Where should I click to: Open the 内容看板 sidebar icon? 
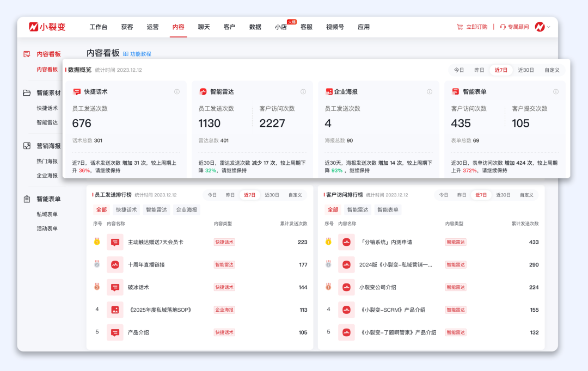tap(26, 54)
